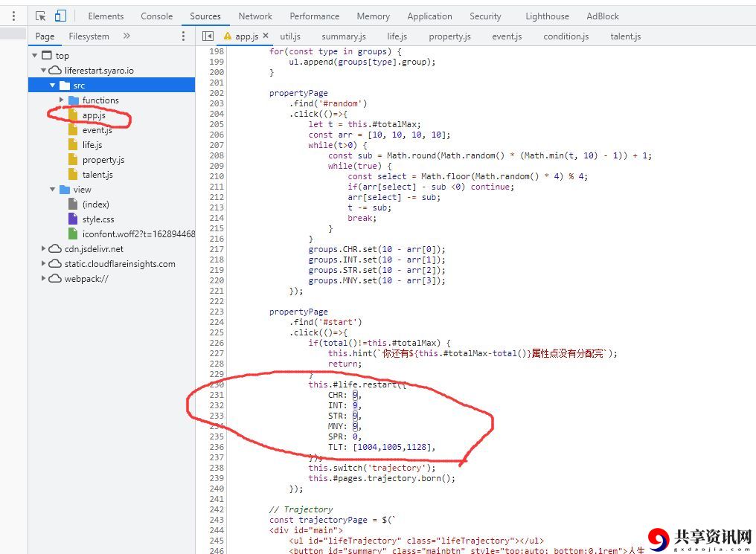Open the life.js editor tab
756x554 pixels.
[397, 36]
